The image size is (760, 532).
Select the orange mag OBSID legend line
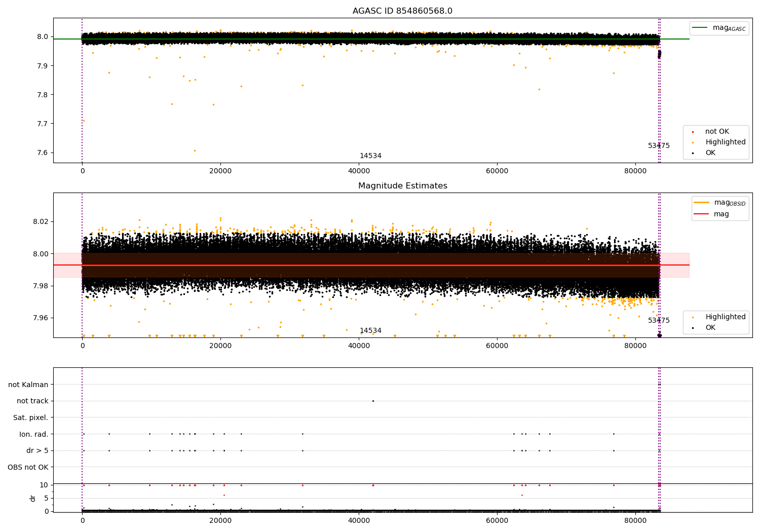(x=702, y=203)
